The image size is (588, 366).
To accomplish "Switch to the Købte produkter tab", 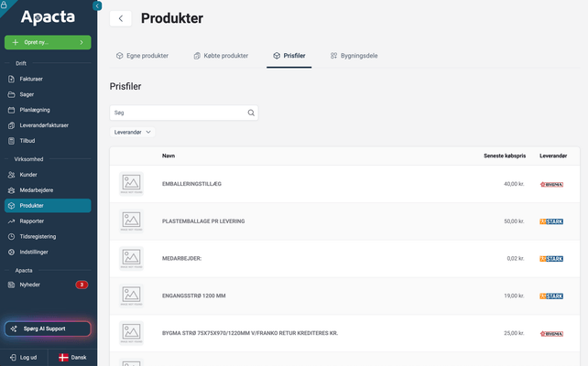I will (221, 56).
